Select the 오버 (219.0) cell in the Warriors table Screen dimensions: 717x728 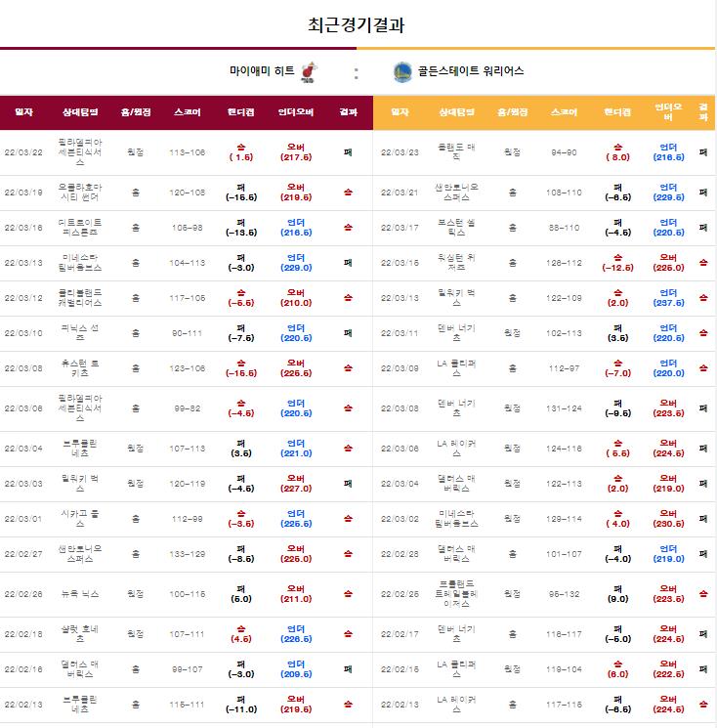click(x=668, y=484)
